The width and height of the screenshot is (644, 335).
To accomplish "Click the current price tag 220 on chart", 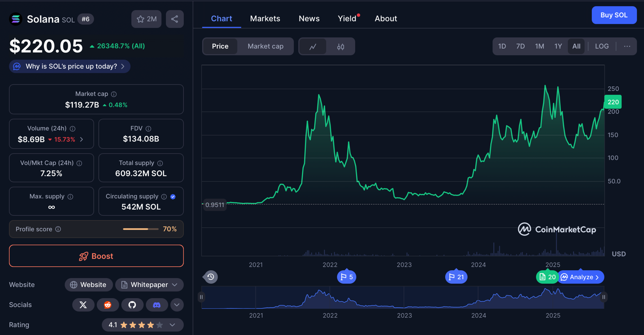I will point(613,102).
